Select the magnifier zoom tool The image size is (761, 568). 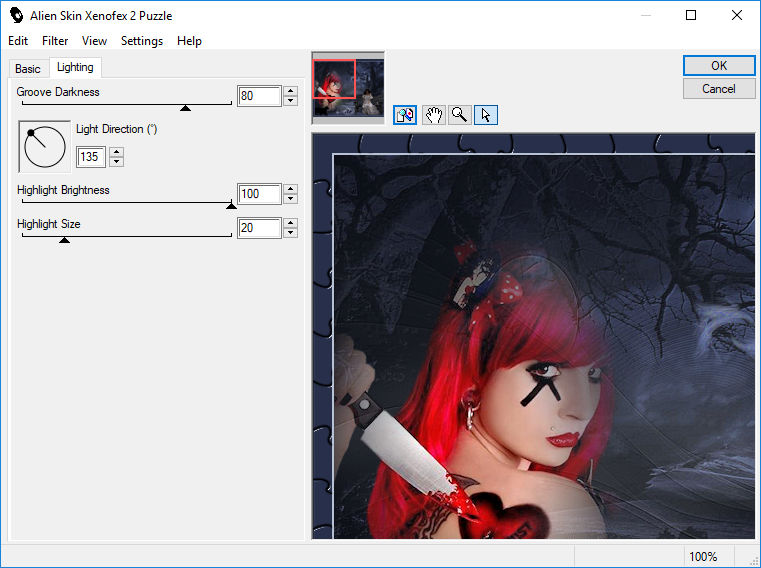pos(460,115)
